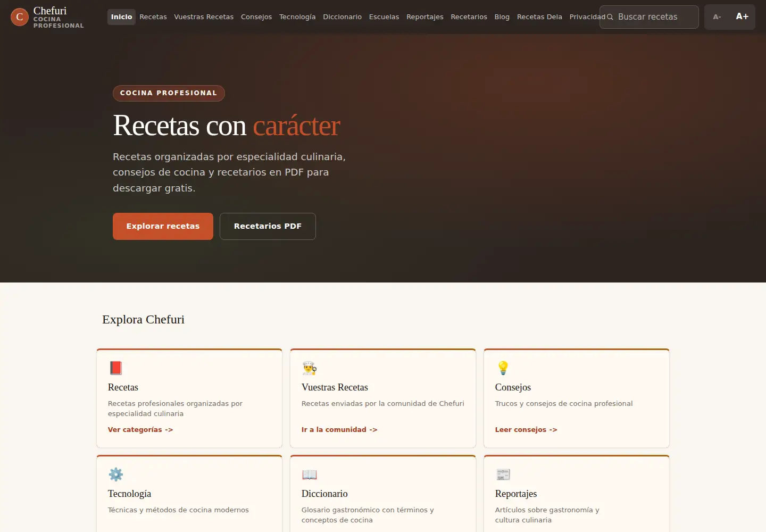Open the Inicio menu item
Viewport: 766px width, 532px height.
point(121,17)
